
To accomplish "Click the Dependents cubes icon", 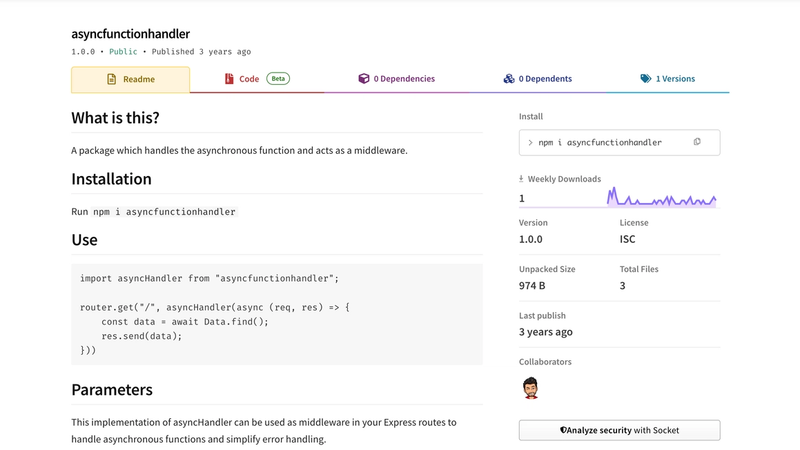I will click(x=509, y=79).
